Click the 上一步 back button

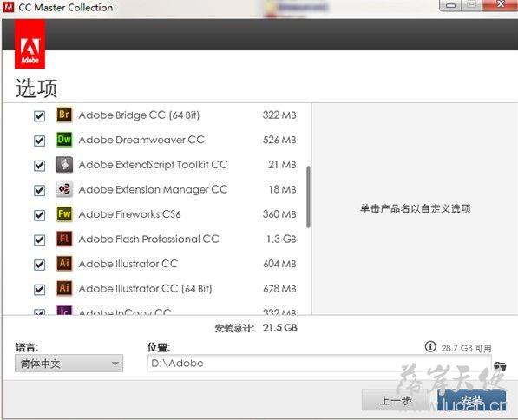click(396, 400)
